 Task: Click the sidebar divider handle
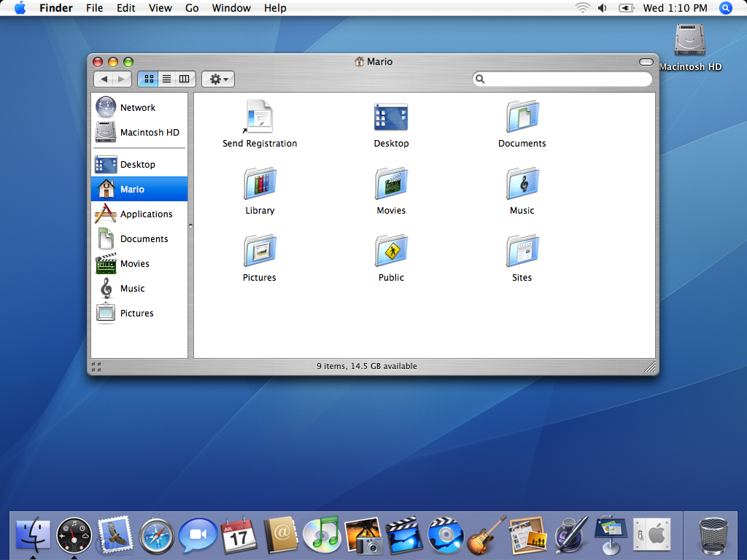point(190,225)
